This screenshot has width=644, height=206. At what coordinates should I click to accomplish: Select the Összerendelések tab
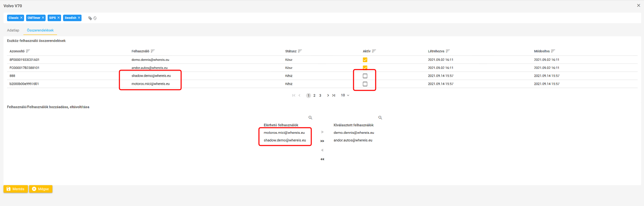pos(40,30)
